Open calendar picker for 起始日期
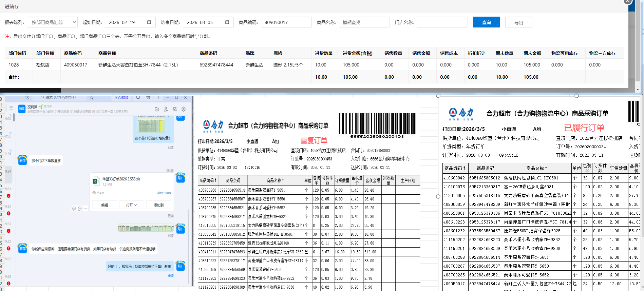This screenshot has height=291, width=644. click(x=149, y=22)
